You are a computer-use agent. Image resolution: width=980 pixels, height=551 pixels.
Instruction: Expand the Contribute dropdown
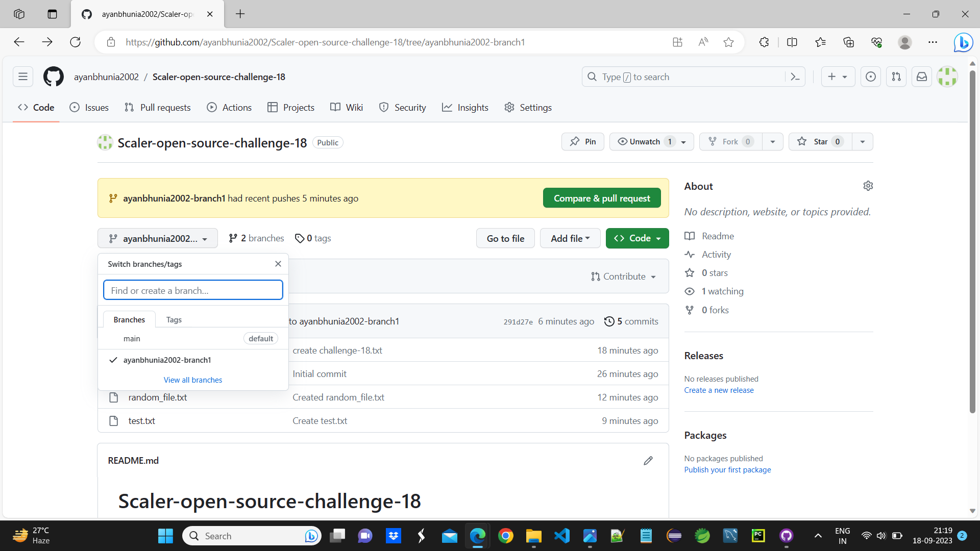coord(623,276)
